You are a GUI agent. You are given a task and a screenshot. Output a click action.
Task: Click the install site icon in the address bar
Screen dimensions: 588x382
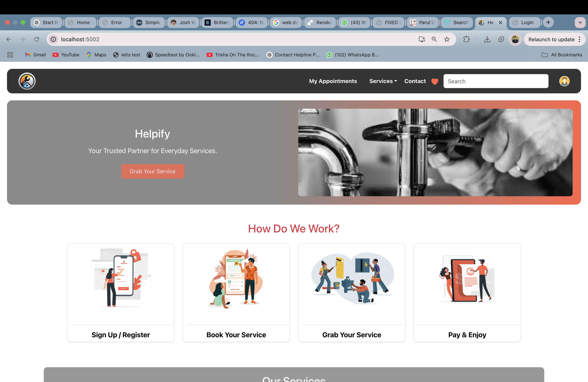(x=422, y=39)
